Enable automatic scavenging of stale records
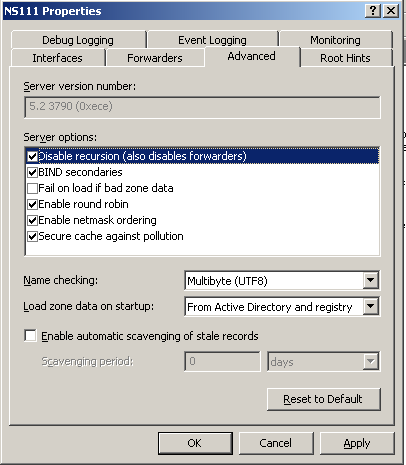The width and height of the screenshot is (406, 465). 30,336
